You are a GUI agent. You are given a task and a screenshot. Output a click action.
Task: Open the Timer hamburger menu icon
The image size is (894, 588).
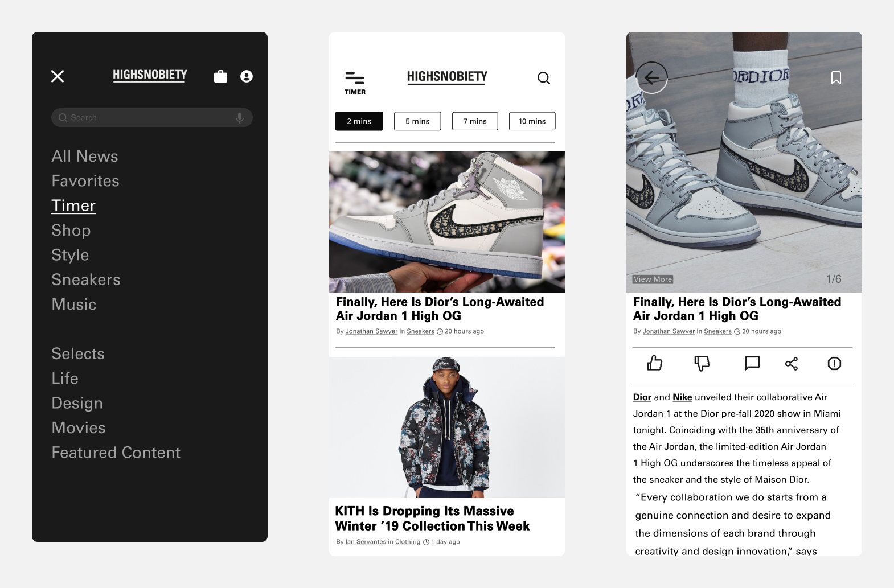pos(355,83)
